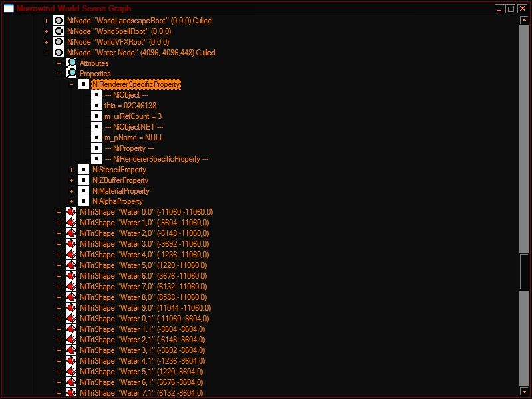Click the "Water 8,0" NiTriShape icon
Viewport: 532px width, 399px height.
[71, 297]
